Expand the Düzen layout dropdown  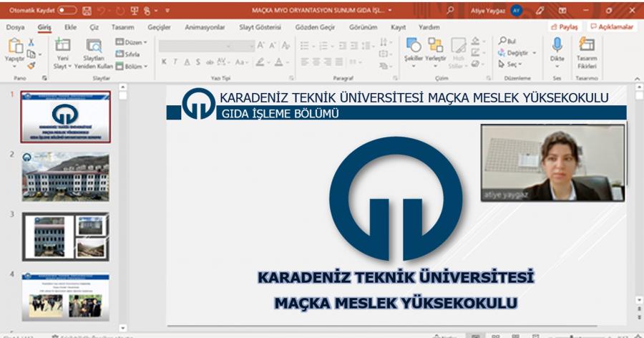(131, 42)
